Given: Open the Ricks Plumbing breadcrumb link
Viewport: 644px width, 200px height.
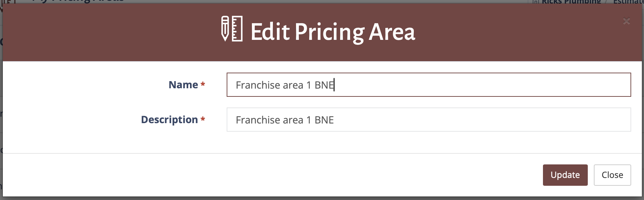Looking at the screenshot, I should tap(571, 2).
